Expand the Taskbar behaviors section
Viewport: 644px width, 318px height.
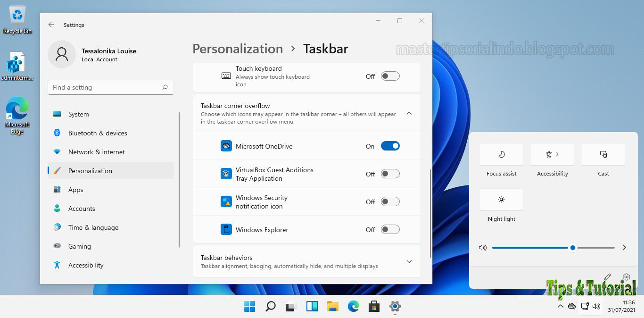click(409, 261)
